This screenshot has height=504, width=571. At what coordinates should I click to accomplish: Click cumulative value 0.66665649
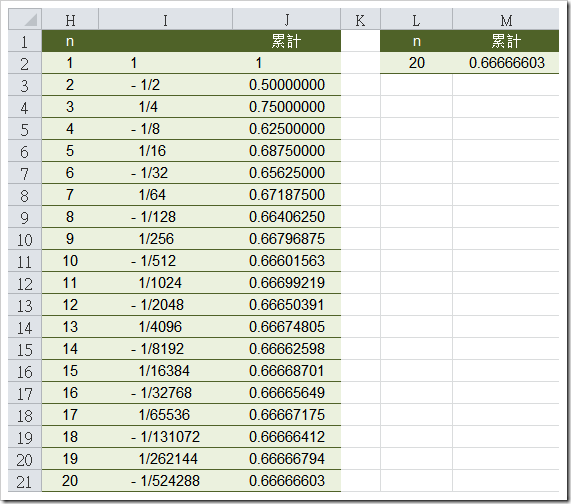(x=287, y=393)
